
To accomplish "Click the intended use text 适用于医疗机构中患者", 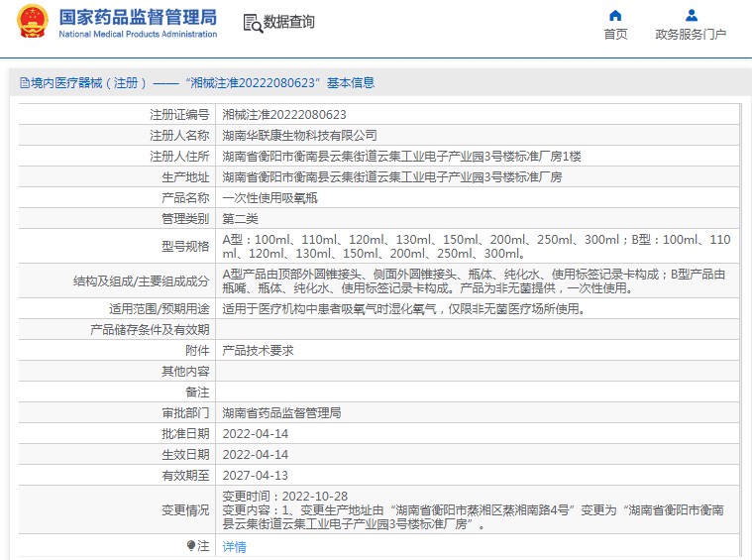I will 404,308.
